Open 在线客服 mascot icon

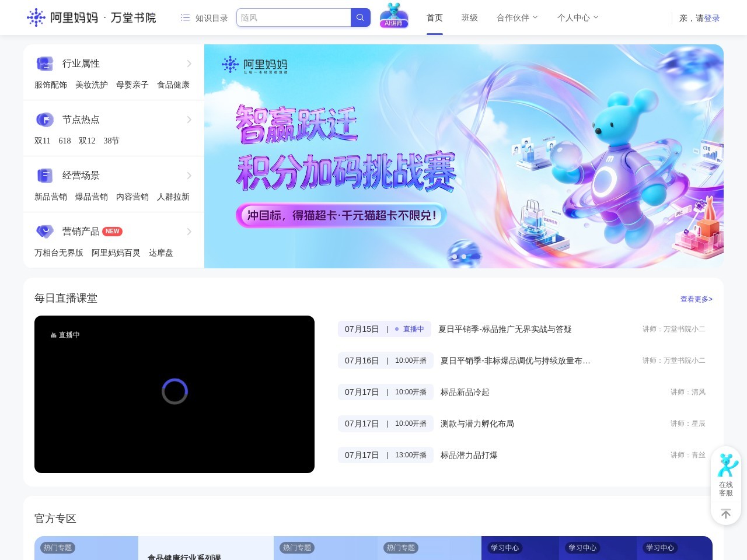pos(727,465)
